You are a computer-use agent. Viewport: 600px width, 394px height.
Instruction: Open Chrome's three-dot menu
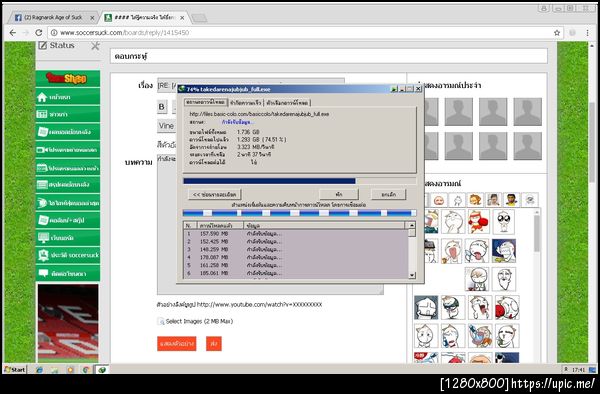pos(587,33)
